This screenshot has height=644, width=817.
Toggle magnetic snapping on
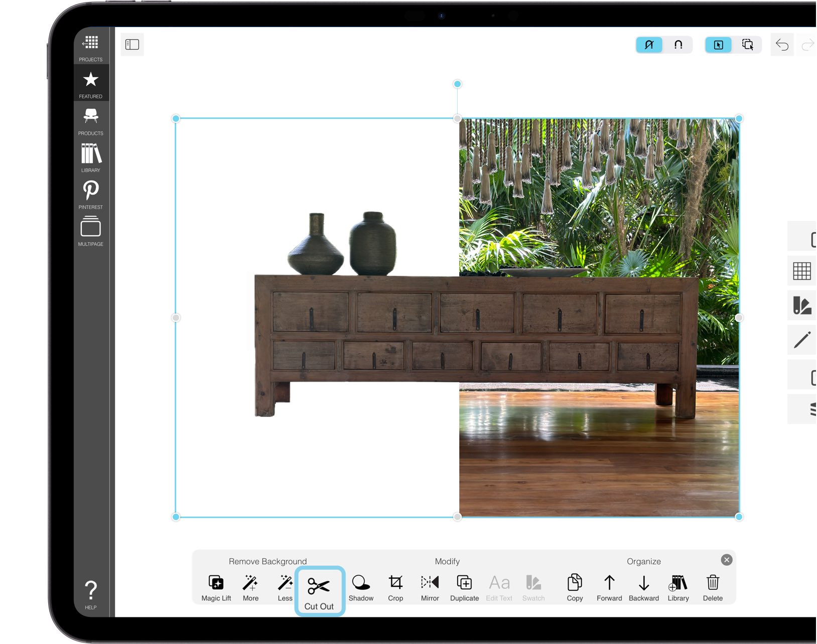point(678,45)
